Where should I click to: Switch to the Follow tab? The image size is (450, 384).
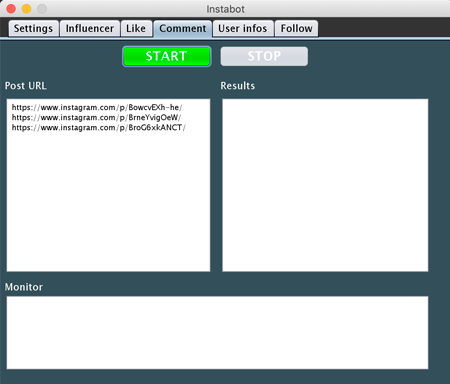pyautogui.click(x=296, y=29)
